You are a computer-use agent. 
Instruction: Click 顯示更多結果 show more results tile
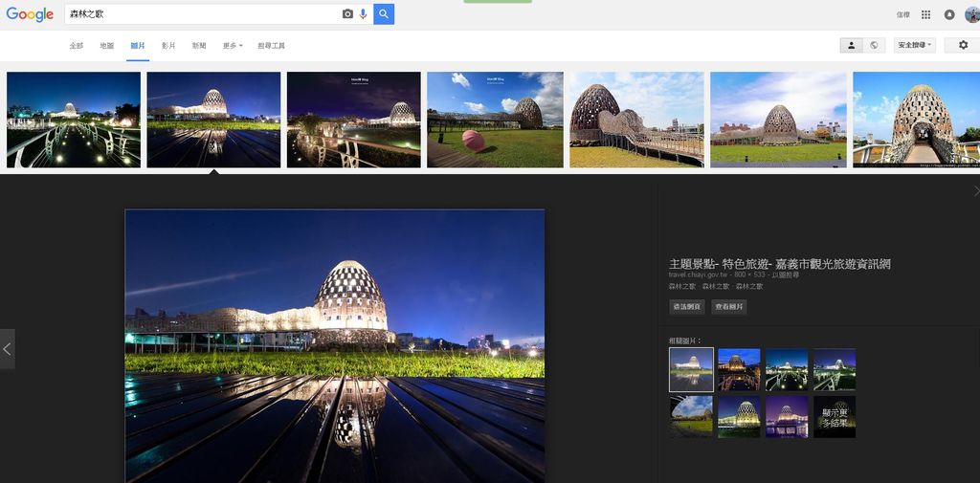pyautogui.click(x=835, y=417)
